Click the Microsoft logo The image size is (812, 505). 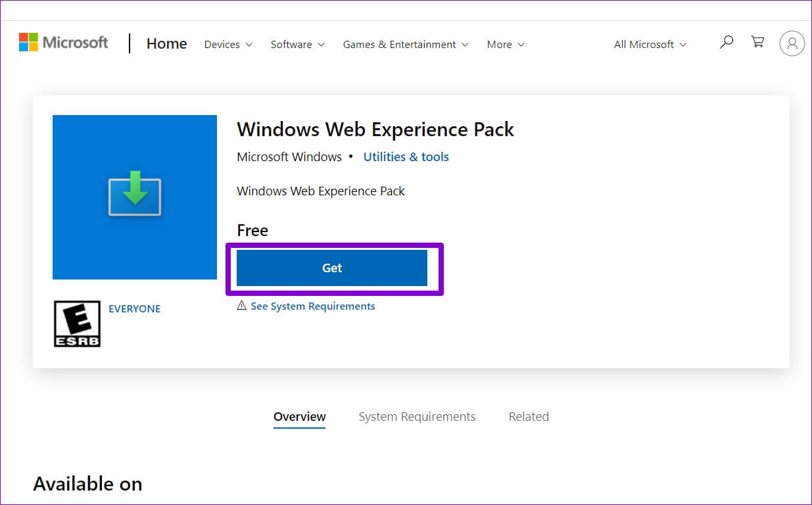coord(63,43)
